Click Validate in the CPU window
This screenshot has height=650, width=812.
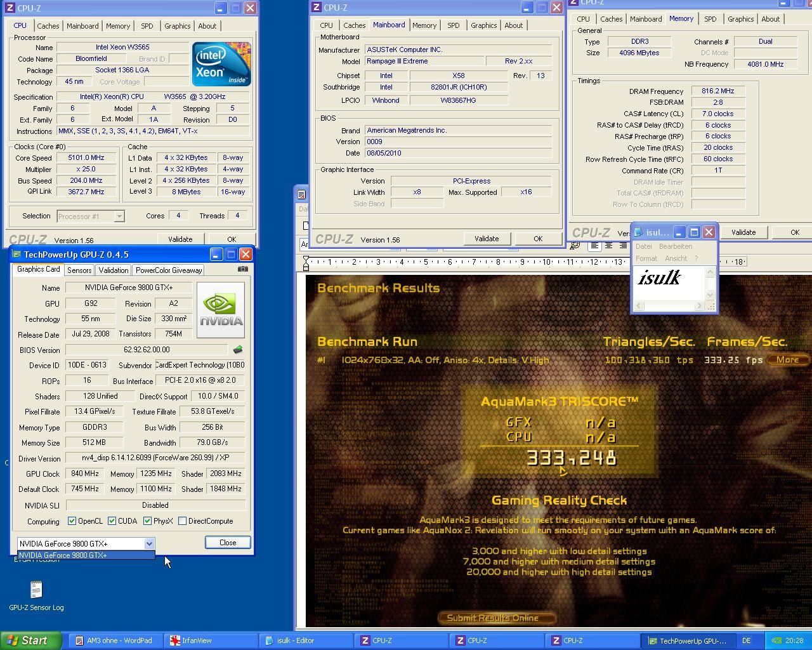pos(180,239)
